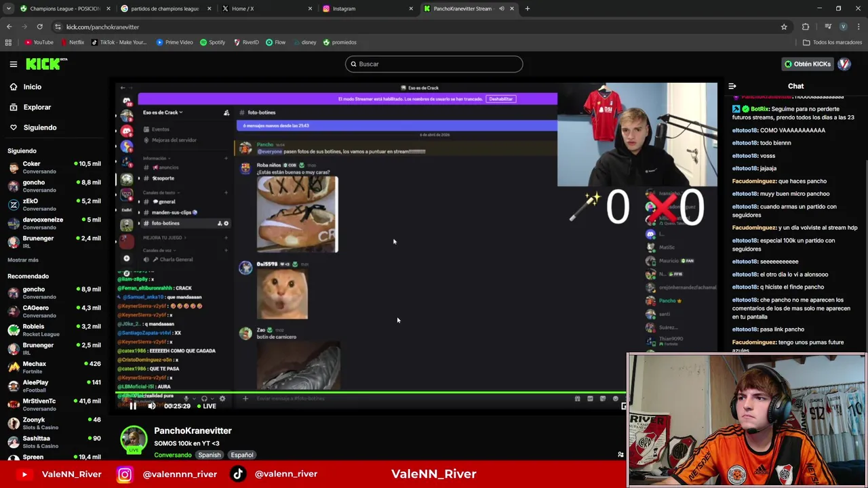Screen dimensions: 868x488
Task: Switch to partidos de champions league tab
Action: 165,8
